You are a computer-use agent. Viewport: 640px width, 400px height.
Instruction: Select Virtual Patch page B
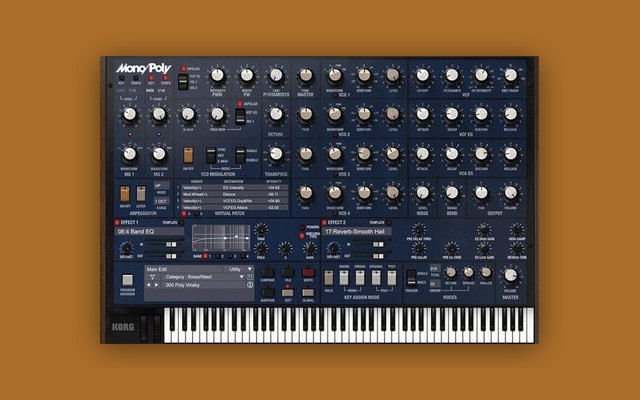[x=196, y=213]
